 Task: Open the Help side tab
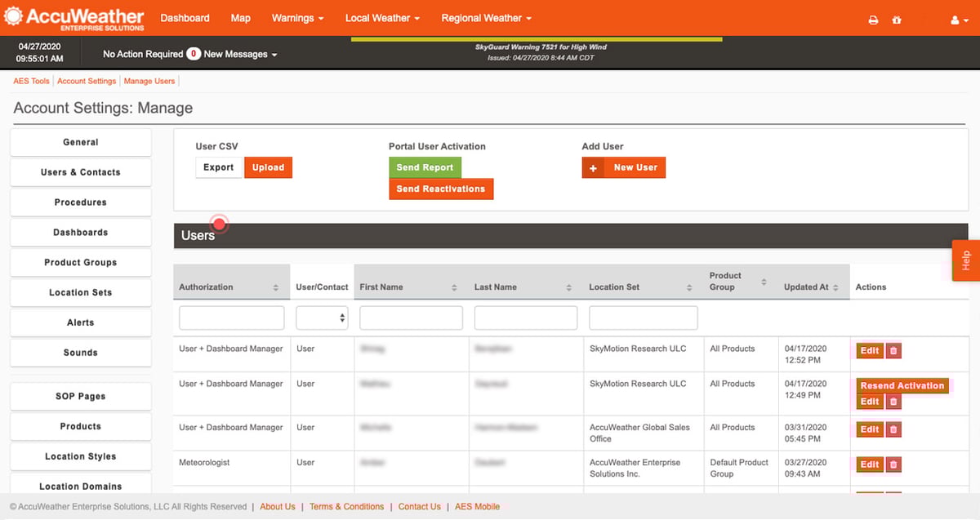[x=966, y=260]
